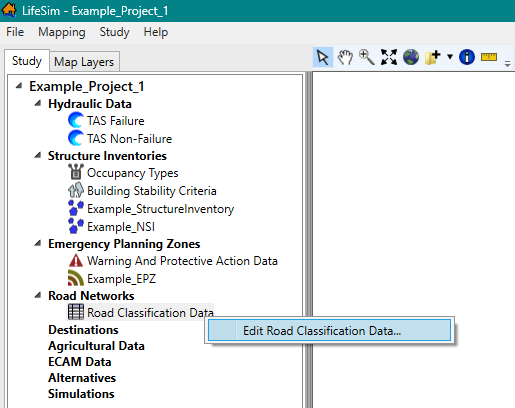Select the Example_StructureInventory entry
The image size is (515, 408).
[160, 209]
